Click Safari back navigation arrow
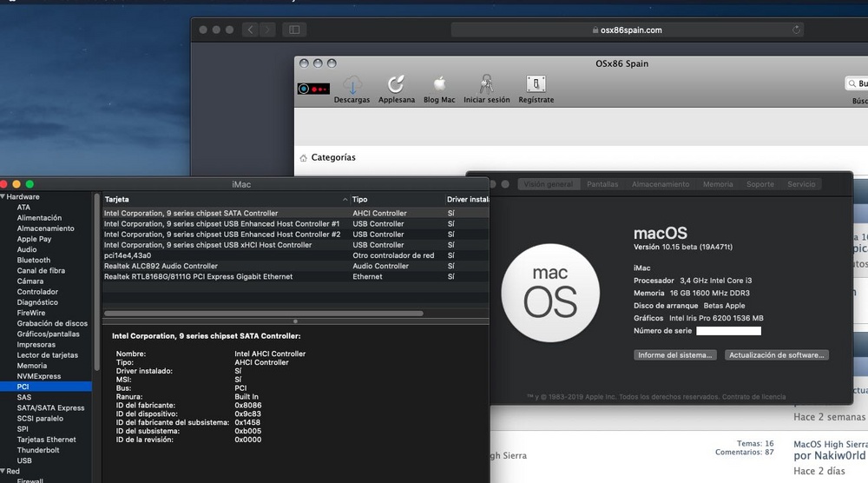Screen dimensions: 868x483 (250, 30)
